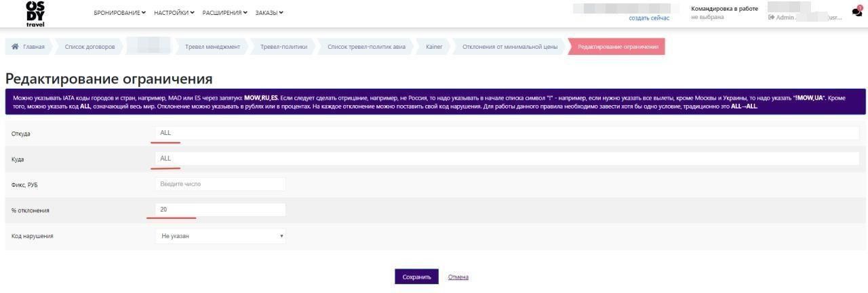Focus the Куда input field
Screen dimensions: 868x293
(507, 158)
